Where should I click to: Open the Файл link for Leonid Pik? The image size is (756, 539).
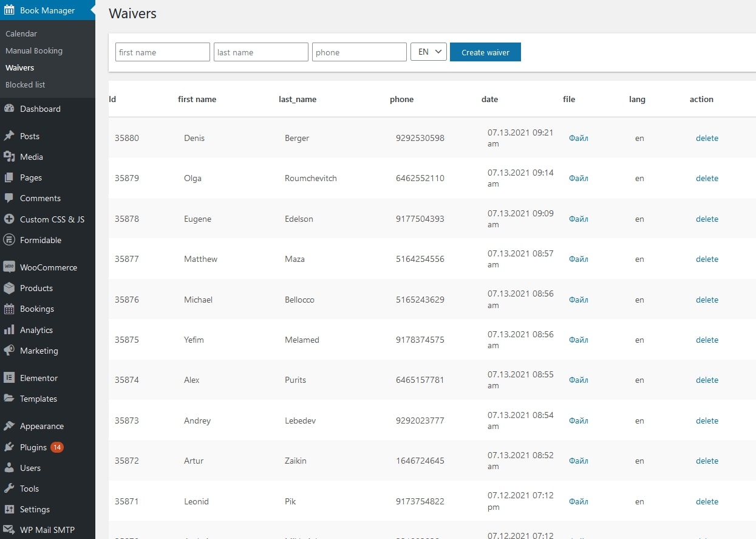(579, 501)
